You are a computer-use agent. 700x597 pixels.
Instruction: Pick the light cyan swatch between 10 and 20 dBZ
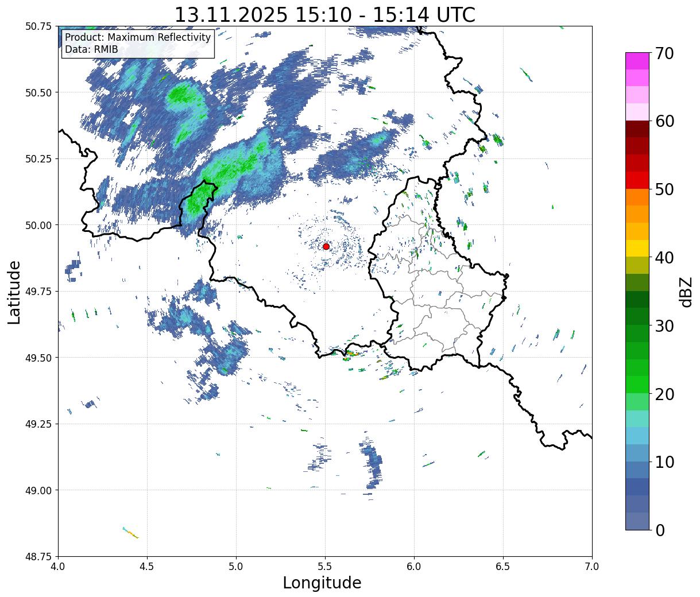637,419
